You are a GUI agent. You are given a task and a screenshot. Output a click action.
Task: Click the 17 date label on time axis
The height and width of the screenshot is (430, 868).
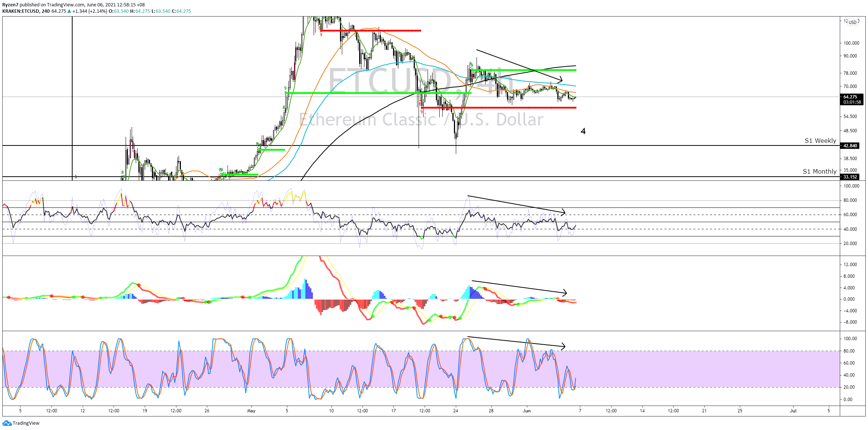click(x=393, y=411)
